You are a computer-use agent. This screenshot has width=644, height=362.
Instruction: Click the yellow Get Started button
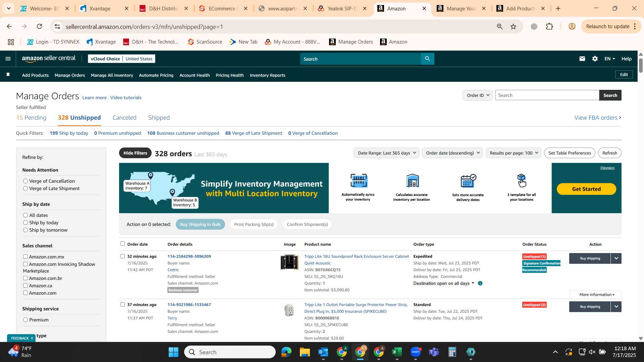coord(586,189)
